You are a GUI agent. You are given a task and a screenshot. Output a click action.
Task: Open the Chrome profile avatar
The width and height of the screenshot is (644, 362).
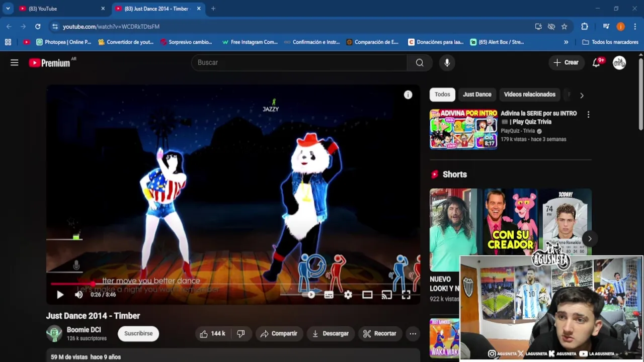621,27
